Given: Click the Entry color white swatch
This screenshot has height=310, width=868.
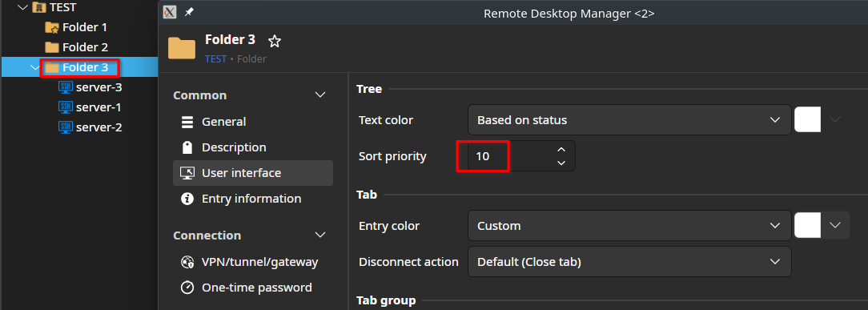Looking at the screenshot, I should coord(808,225).
